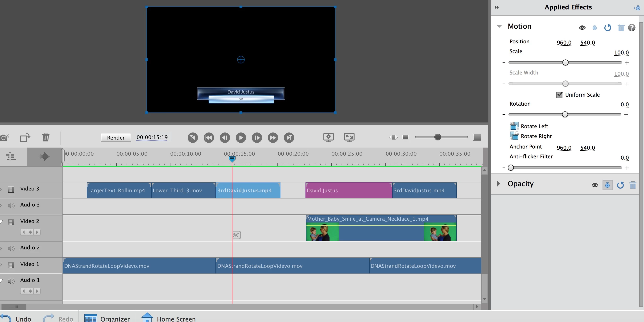
Task: Delete the Motion effect using trash icon
Action: [x=621, y=28]
